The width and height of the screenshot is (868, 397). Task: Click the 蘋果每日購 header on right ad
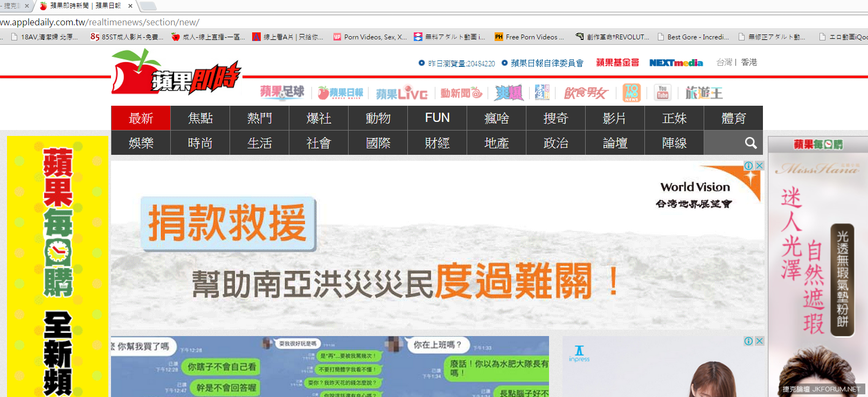tap(818, 145)
